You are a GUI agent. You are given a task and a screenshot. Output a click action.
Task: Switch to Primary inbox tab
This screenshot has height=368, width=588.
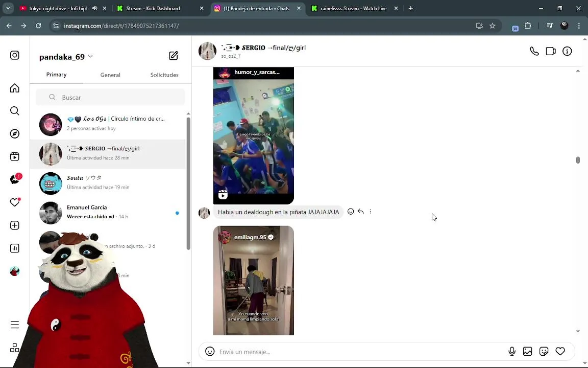56,75
